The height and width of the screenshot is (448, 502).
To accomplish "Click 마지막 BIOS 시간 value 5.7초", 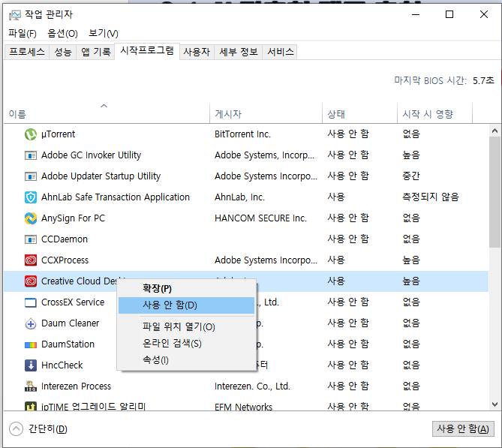I will click(x=483, y=81).
